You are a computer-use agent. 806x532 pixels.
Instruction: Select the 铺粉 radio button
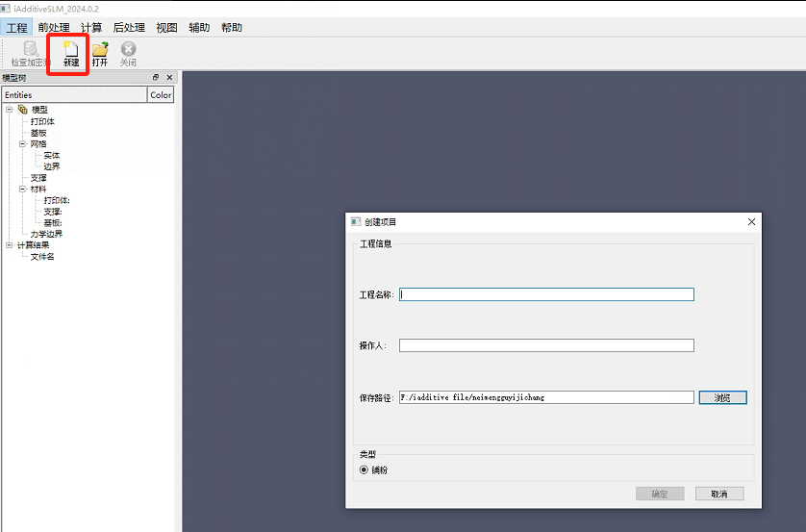pos(364,469)
